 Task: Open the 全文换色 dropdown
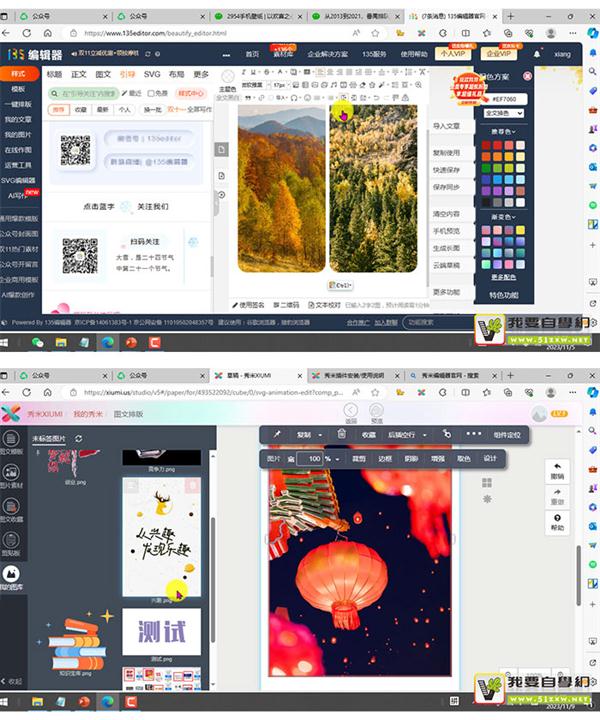click(503, 113)
